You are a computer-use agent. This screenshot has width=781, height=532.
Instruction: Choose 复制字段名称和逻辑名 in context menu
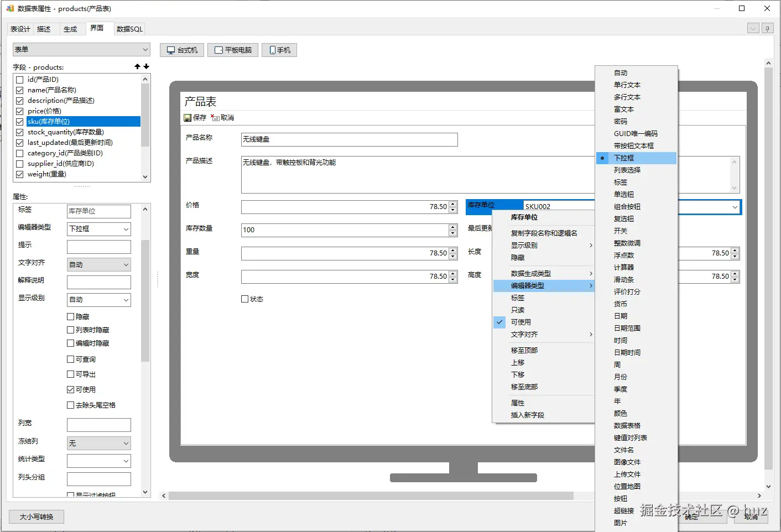click(x=543, y=233)
